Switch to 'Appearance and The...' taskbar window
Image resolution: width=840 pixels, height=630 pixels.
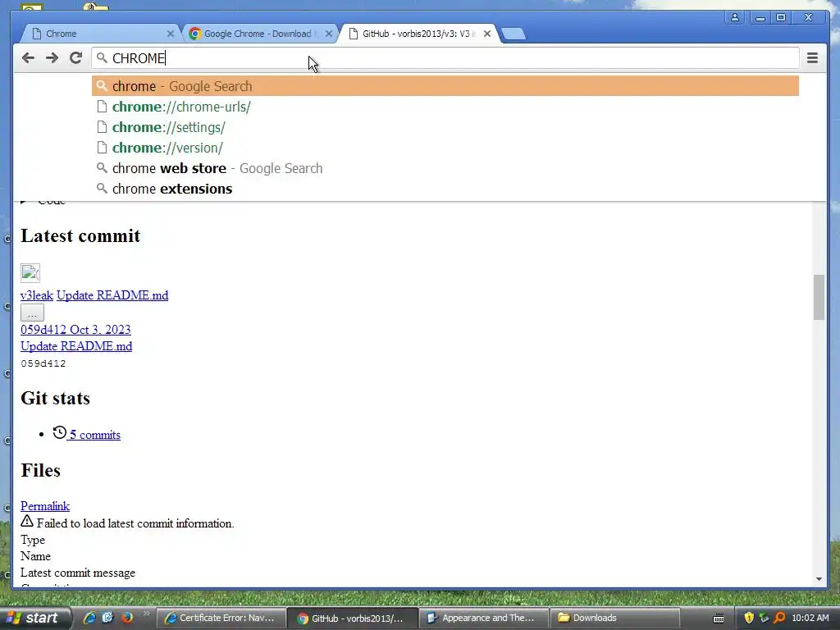483,618
